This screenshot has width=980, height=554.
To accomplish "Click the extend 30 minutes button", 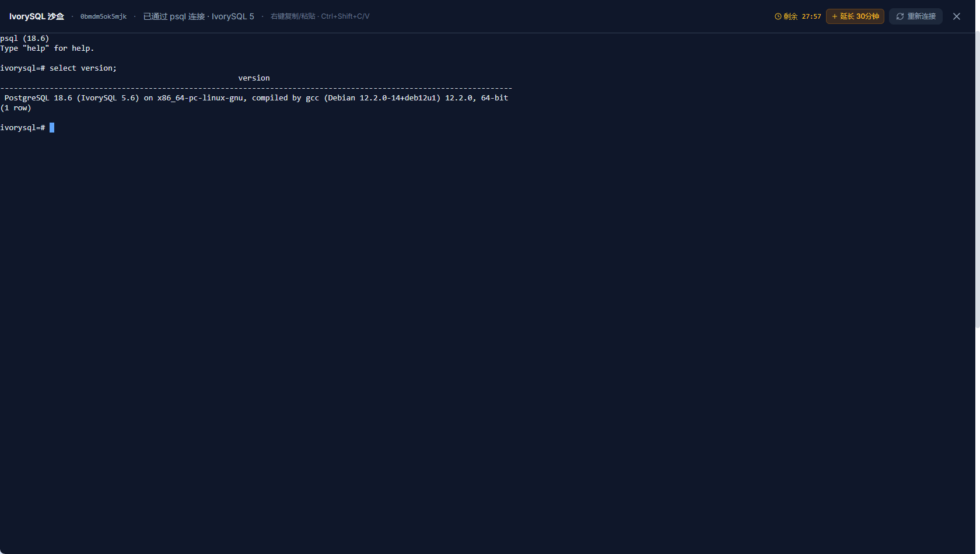I will click(x=855, y=16).
